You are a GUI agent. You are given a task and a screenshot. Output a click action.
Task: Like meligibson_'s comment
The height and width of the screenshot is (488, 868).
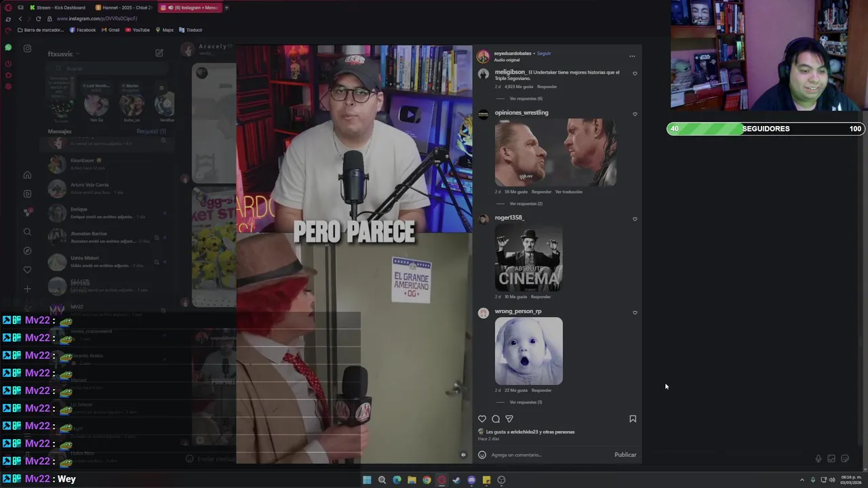(x=635, y=73)
